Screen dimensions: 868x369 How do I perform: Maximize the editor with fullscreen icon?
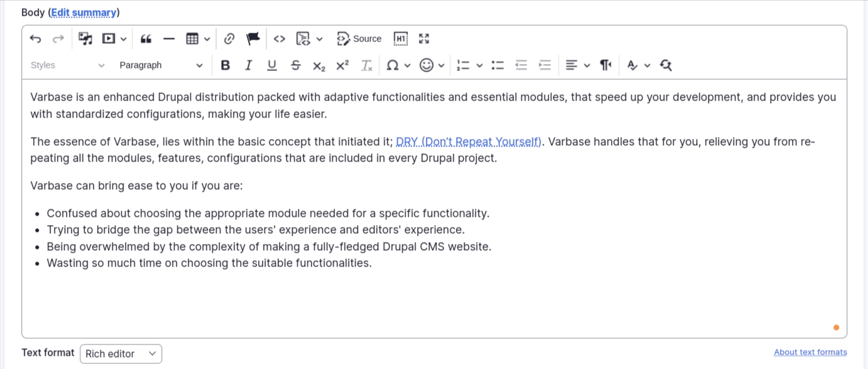[424, 39]
